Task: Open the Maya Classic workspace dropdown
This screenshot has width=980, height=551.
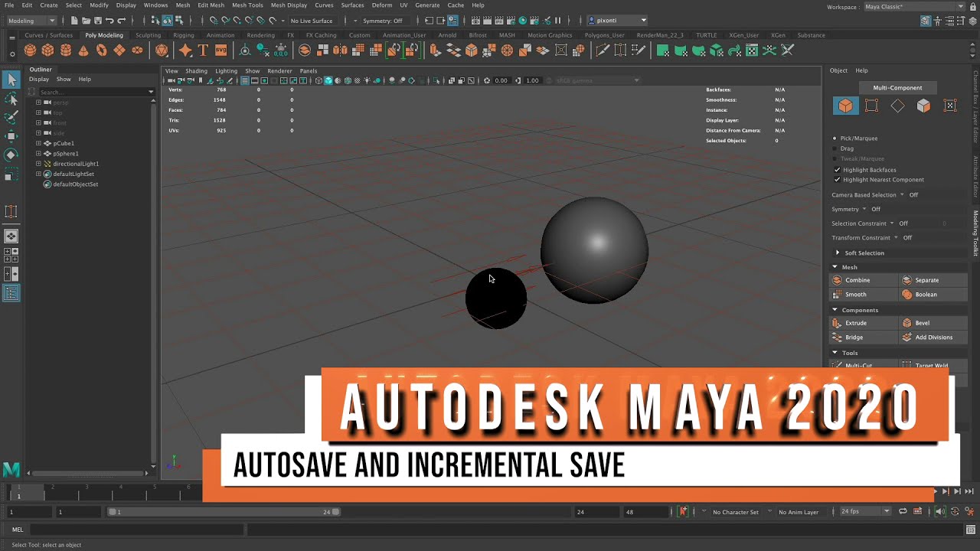Action: (x=914, y=6)
